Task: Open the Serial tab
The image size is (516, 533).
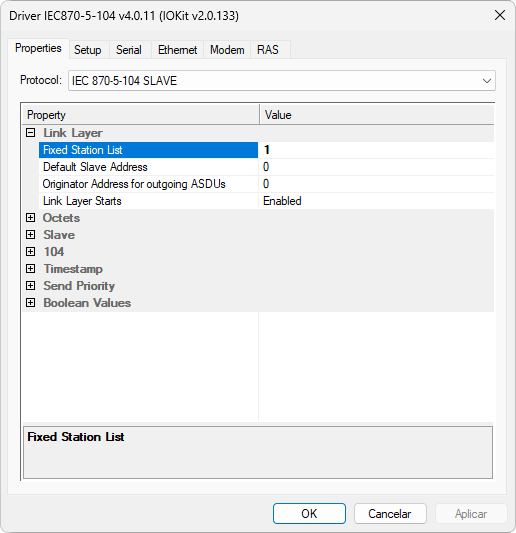Action: (x=129, y=50)
